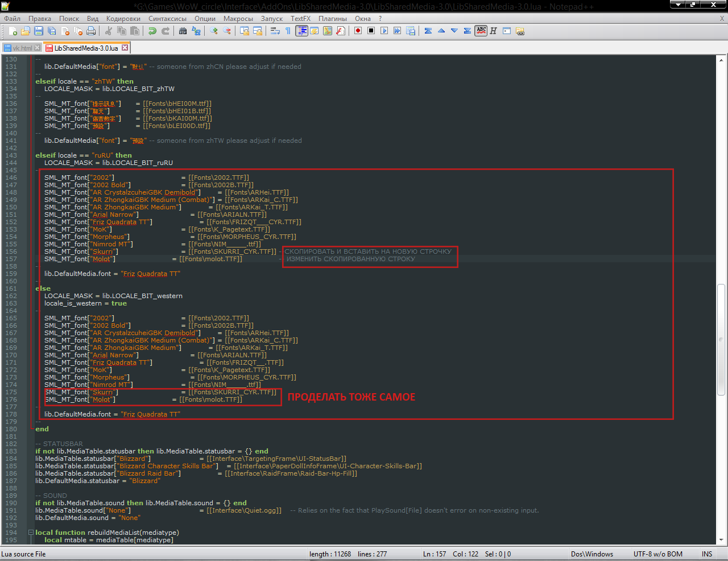Click the UTF-8 w/o BOM encoding indicator
Viewport: 728px width, 561px height.
coord(657,554)
